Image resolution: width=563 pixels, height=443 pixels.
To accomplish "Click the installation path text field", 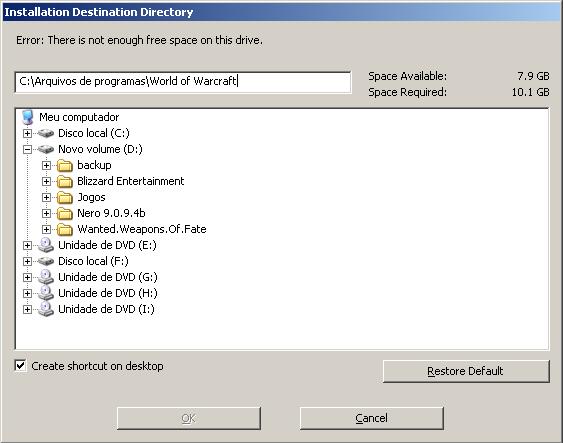I will point(183,82).
